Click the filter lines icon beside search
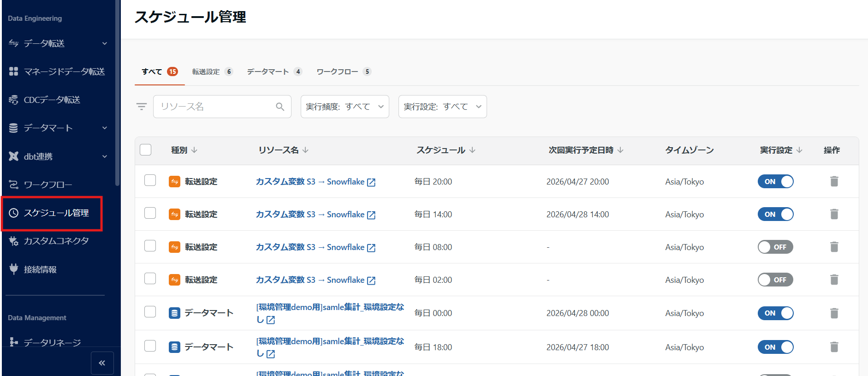This screenshot has height=376, width=868. [142, 107]
